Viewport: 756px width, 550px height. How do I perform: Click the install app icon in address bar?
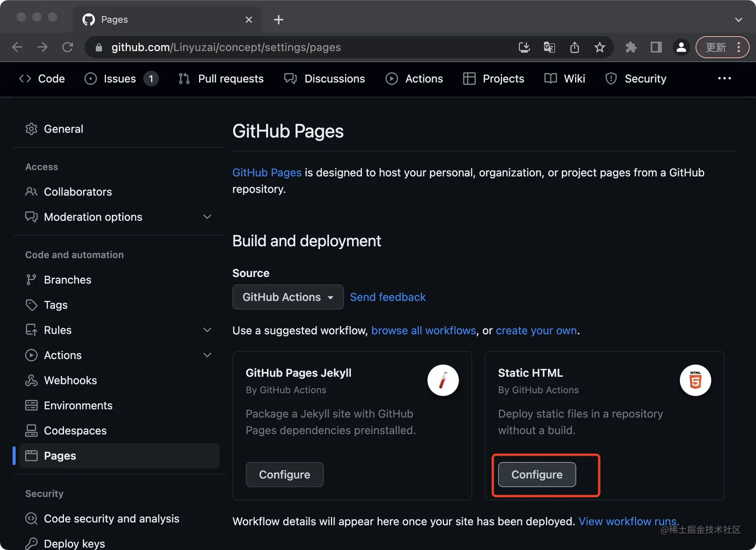click(x=524, y=48)
